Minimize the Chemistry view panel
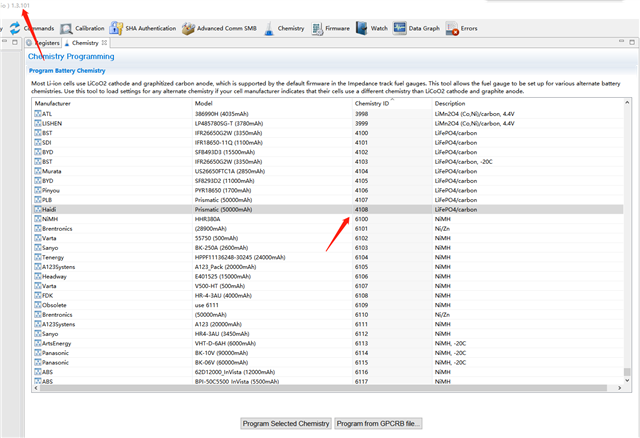 622,41
